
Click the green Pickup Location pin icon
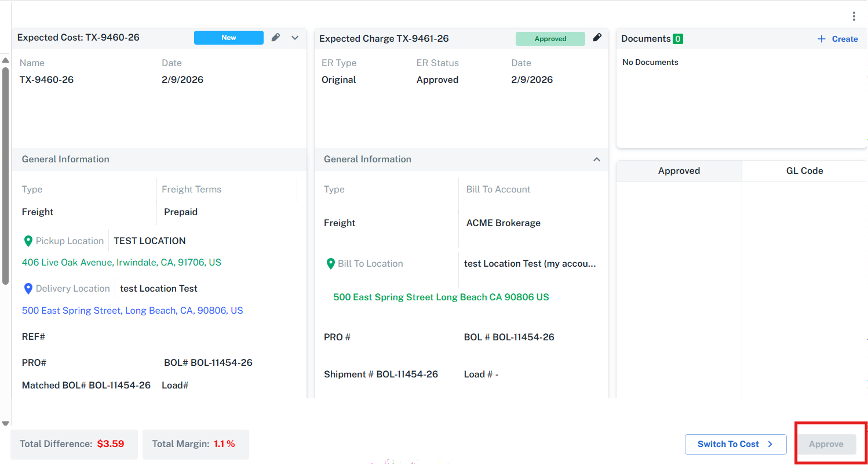tap(28, 241)
